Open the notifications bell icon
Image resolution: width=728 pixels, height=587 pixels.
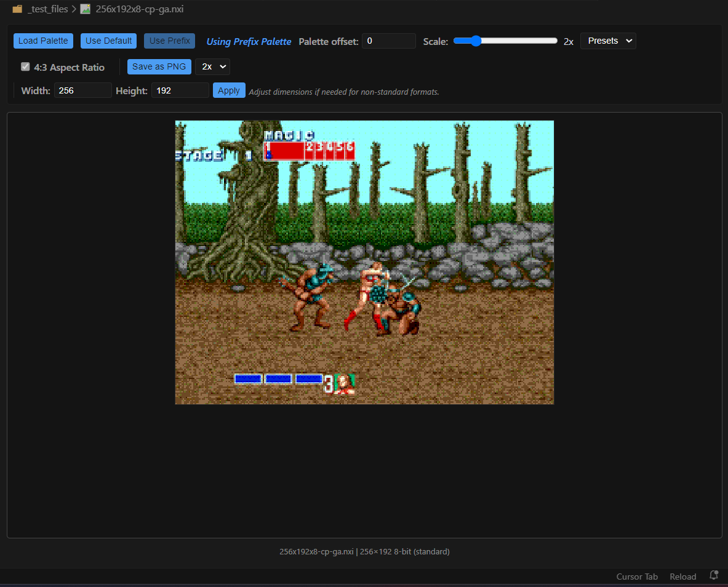pos(714,575)
